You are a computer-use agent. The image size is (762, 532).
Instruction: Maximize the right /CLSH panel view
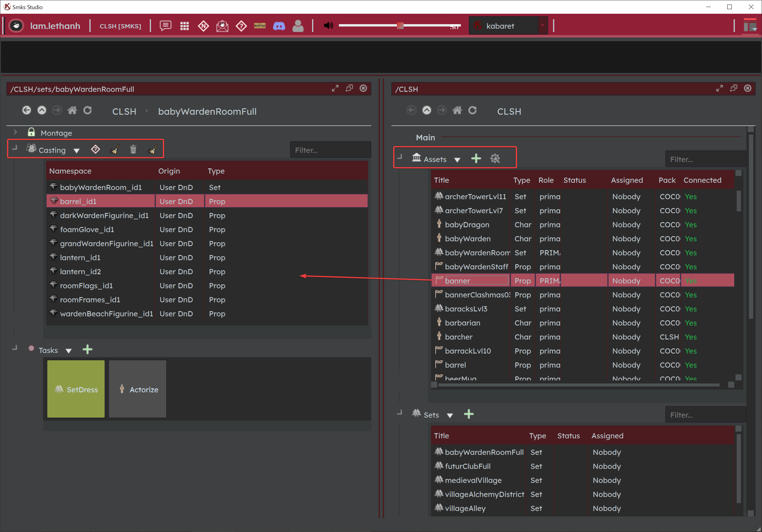pos(719,88)
